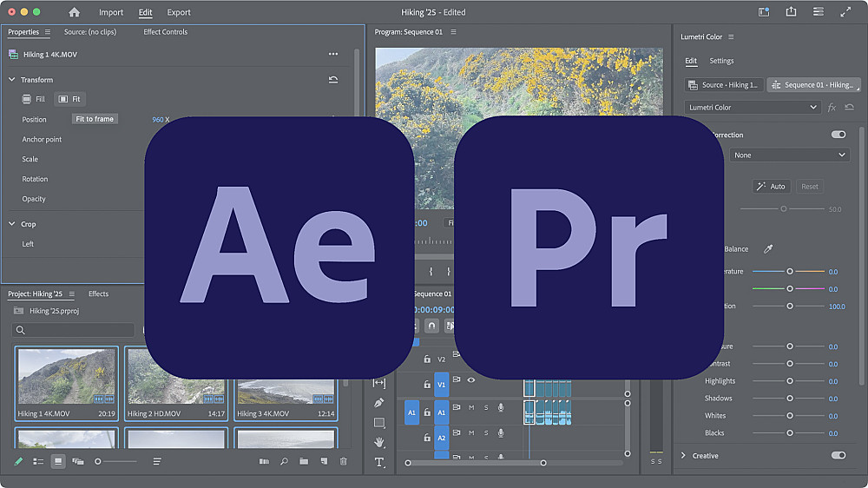Image resolution: width=868 pixels, height=488 pixels.
Task: Click the Import tab
Action: pos(111,12)
